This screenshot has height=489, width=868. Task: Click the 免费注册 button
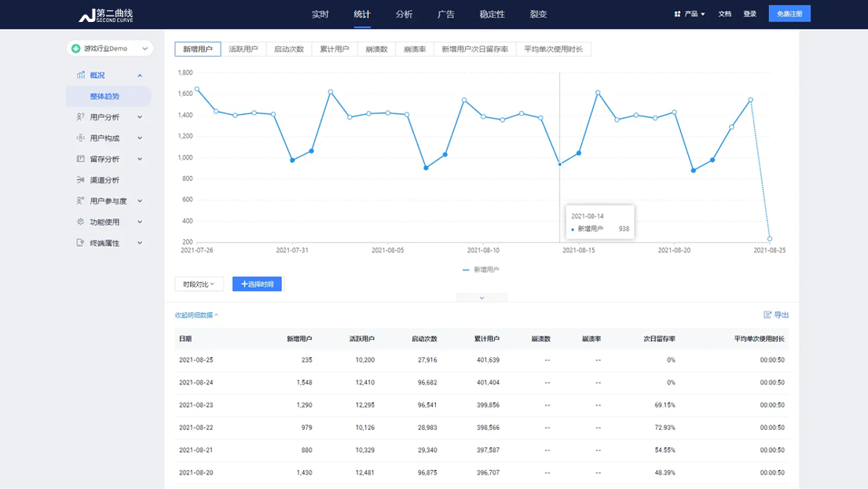(x=789, y=14)
